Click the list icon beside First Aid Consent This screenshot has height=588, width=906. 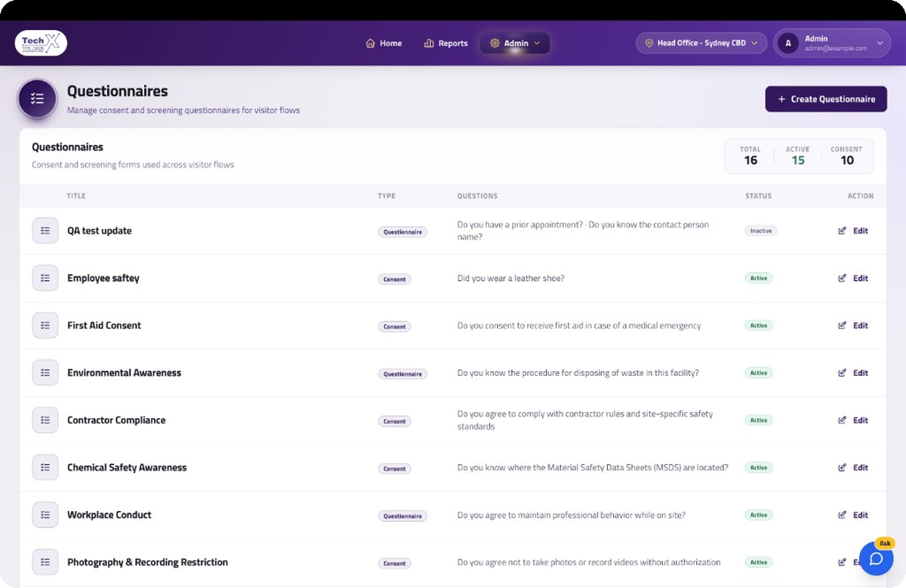click(45, 325)
